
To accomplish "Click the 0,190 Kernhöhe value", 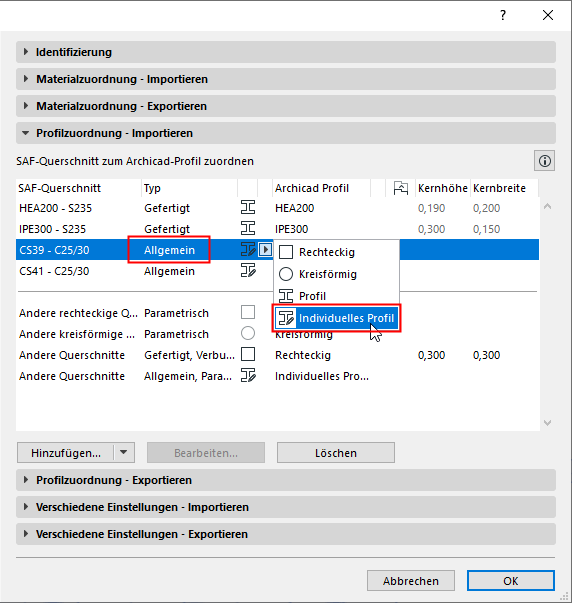I will coord(431,208).
